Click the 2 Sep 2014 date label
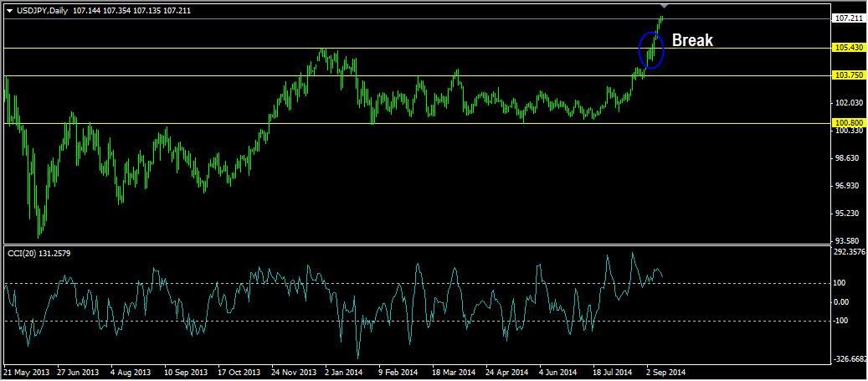Viewport: 868px width, 381px height. point(665,372)
